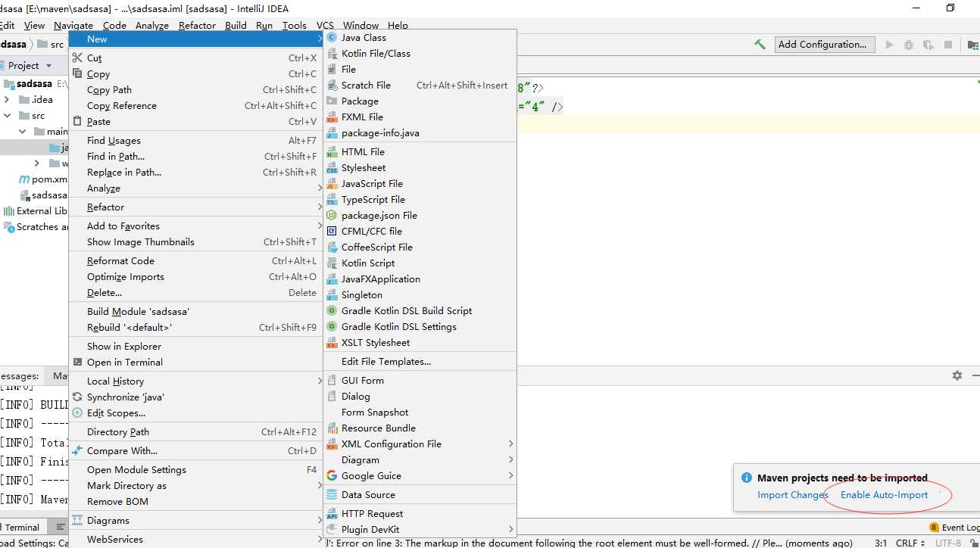Expand the Diagram submenu in New list
980x548 pixels.
(x=511, y=459)
